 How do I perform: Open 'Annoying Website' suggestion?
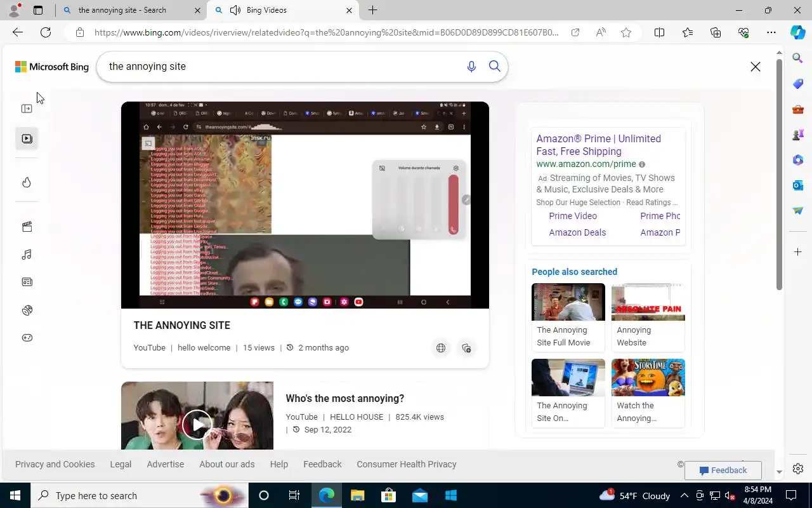click(x=648, y=317)
